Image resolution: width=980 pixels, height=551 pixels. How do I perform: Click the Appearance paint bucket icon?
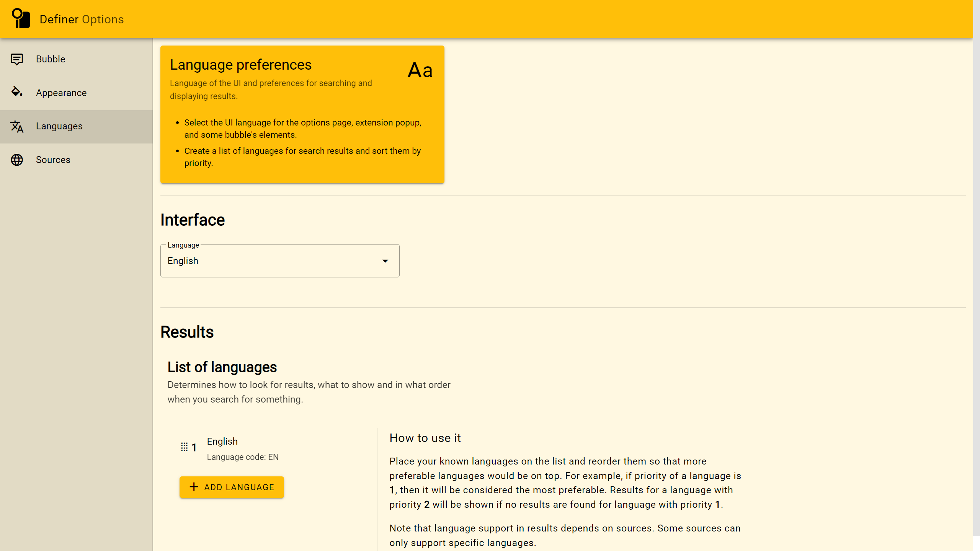17,92
